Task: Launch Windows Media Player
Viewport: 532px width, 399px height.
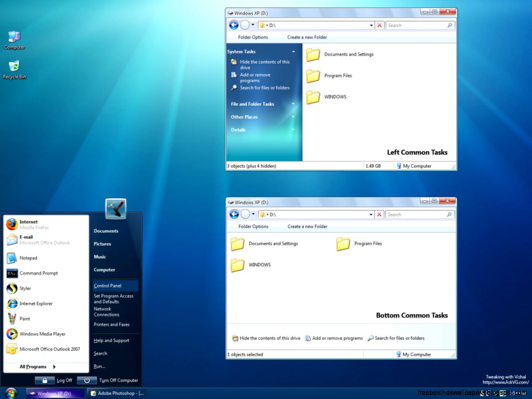Action: (46, 334)
